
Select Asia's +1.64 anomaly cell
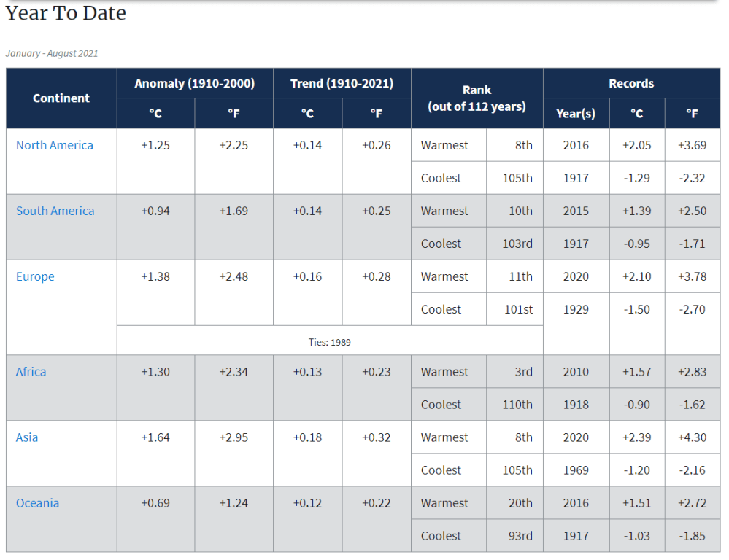[x=155, y=437]
